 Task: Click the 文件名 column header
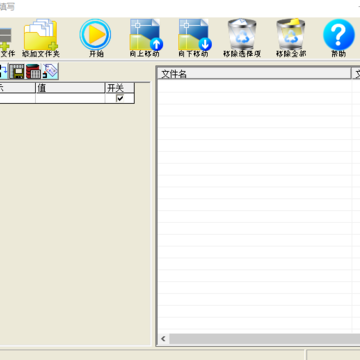[x=254, y=73]
